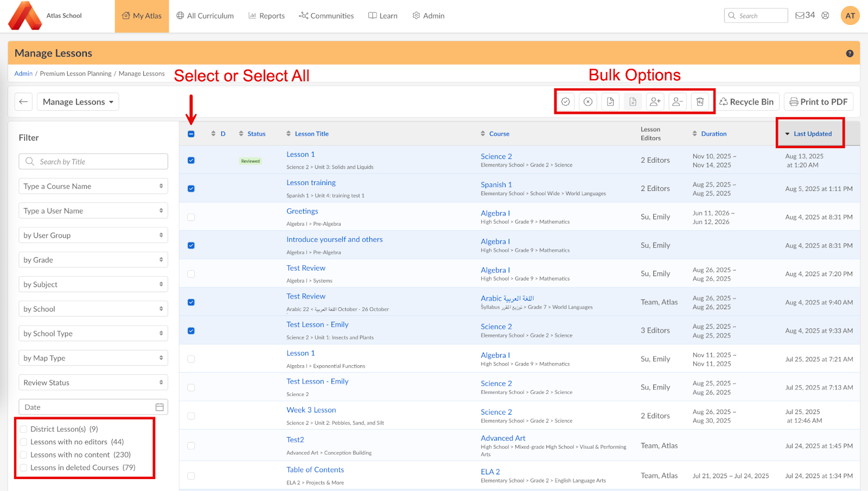Click the remove editor person-minus icon
Image resolution: width=868 pixels, height=491 pixels.
click(678, 102)
